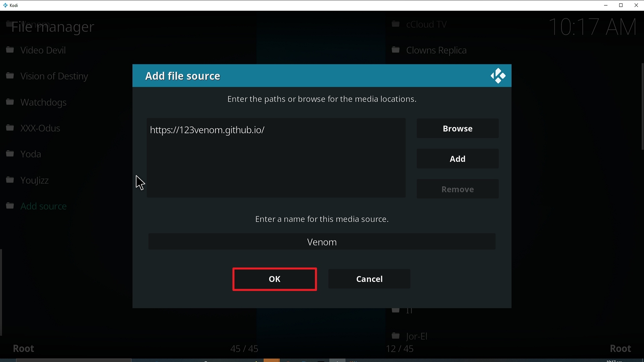Image resolution: width=644 pixels, height=362 pixels.
Task: Click the Venom media source name field
Action: pos(322,242)
